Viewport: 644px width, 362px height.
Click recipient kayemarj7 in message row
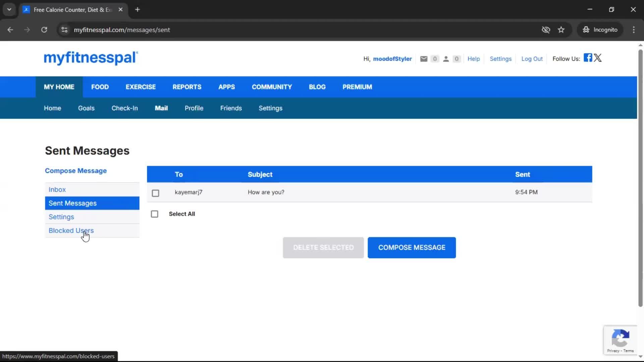click(x=189, y=192)
